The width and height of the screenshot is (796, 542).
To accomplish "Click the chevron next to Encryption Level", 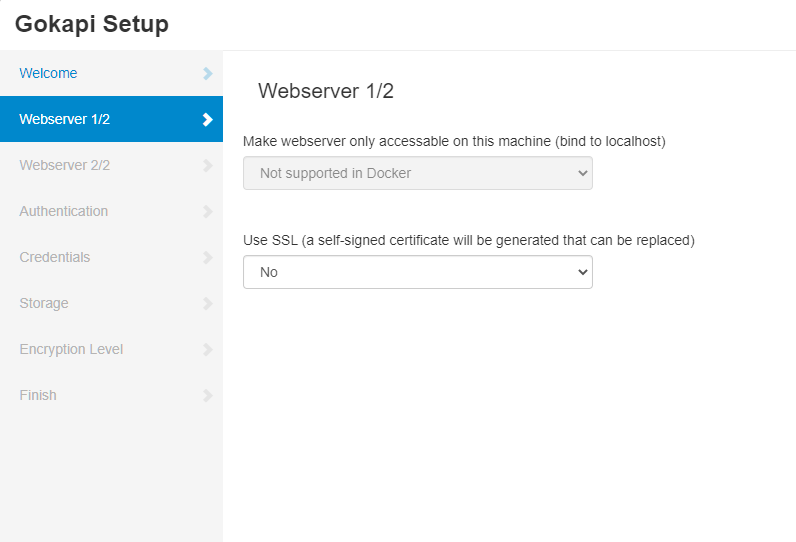I will coord(208,350).
